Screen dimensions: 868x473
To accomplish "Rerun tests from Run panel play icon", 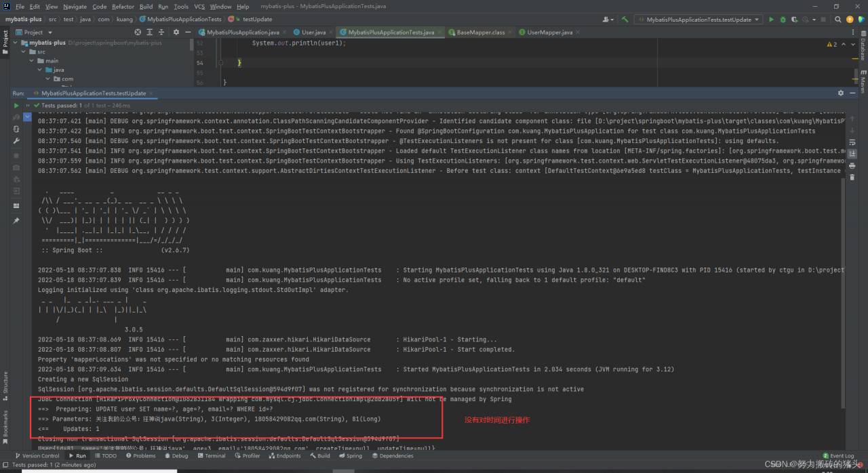I will (16, 106).
